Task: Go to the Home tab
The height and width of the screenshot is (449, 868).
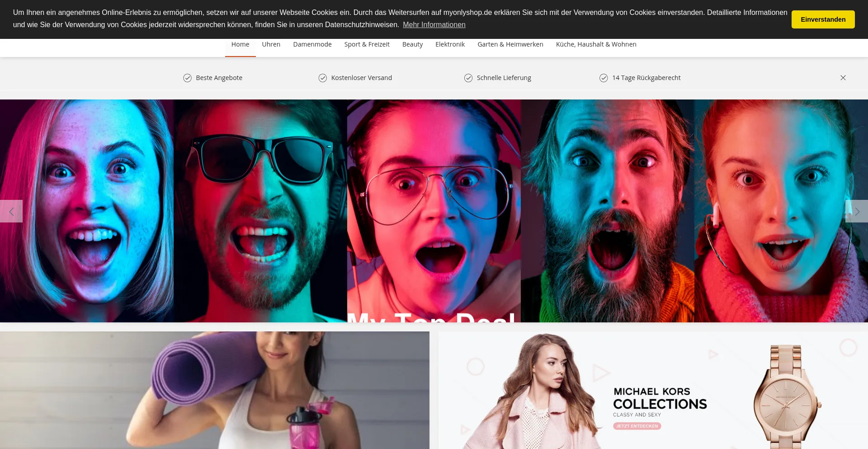Action: pos(240,44)
